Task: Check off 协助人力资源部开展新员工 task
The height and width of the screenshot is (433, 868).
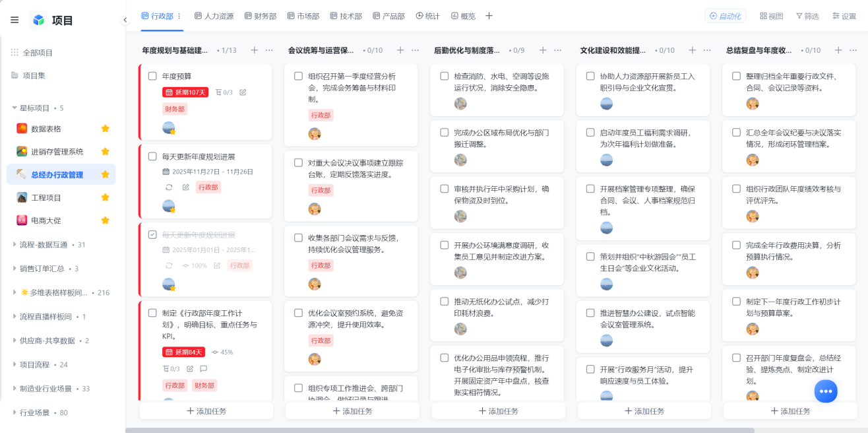Action: coord(590,76)
